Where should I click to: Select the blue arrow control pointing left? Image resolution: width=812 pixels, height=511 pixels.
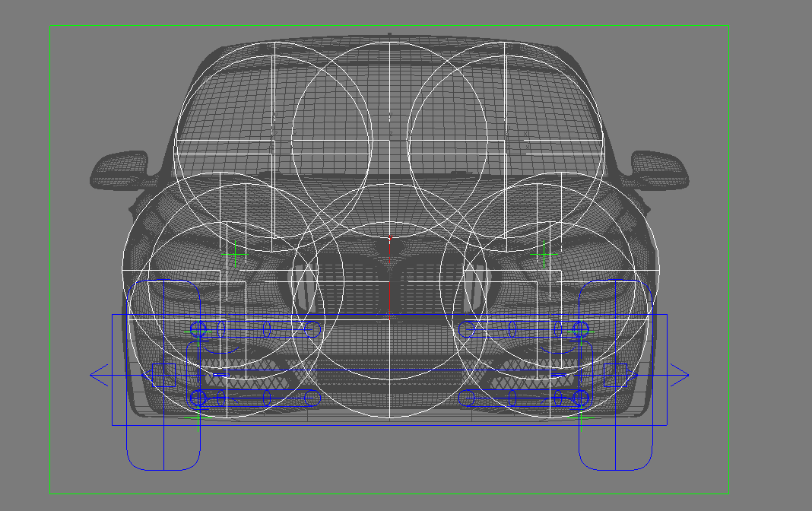click(100, 376)
